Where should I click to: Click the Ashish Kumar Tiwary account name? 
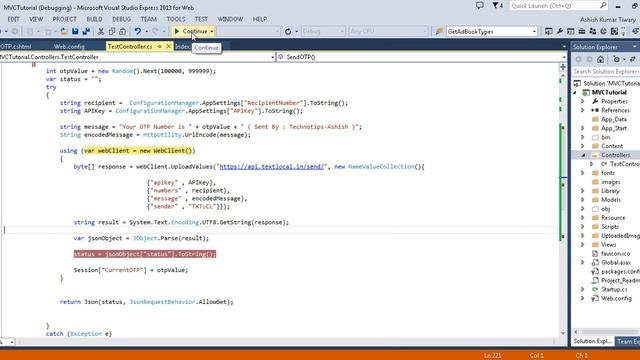pyautogui.click(x=608, y=20)
